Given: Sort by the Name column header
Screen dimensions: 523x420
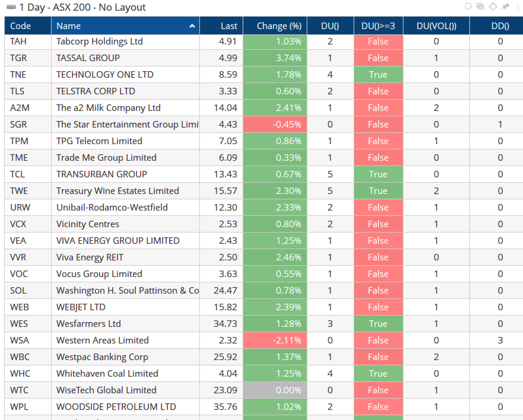Looking at the screenshot, I should click(125, 26).
